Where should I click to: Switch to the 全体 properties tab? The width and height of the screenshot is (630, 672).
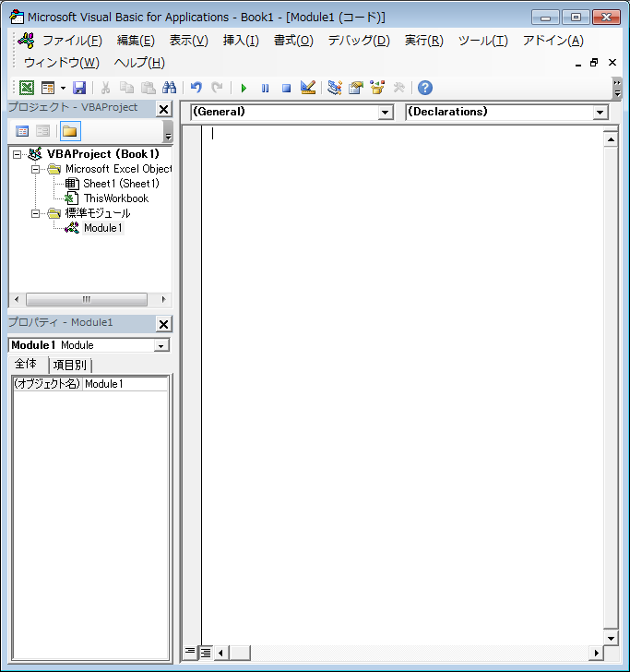click(26, 365)
